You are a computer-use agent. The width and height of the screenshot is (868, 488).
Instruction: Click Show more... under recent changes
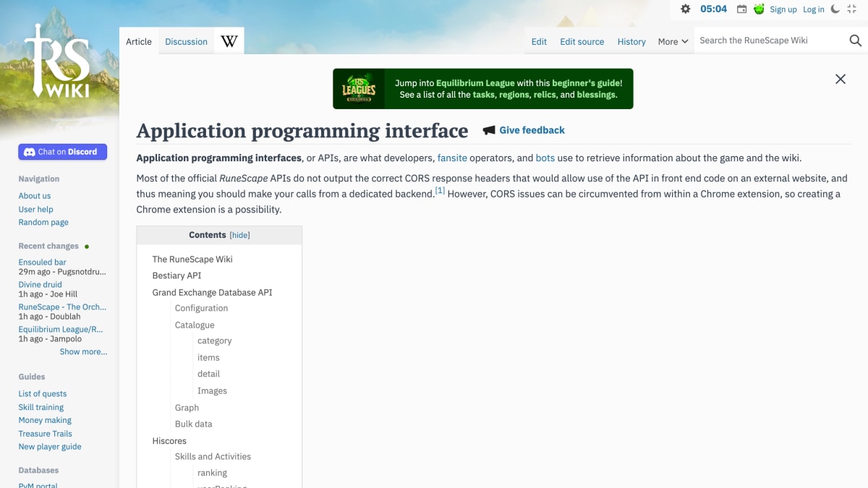83,351
